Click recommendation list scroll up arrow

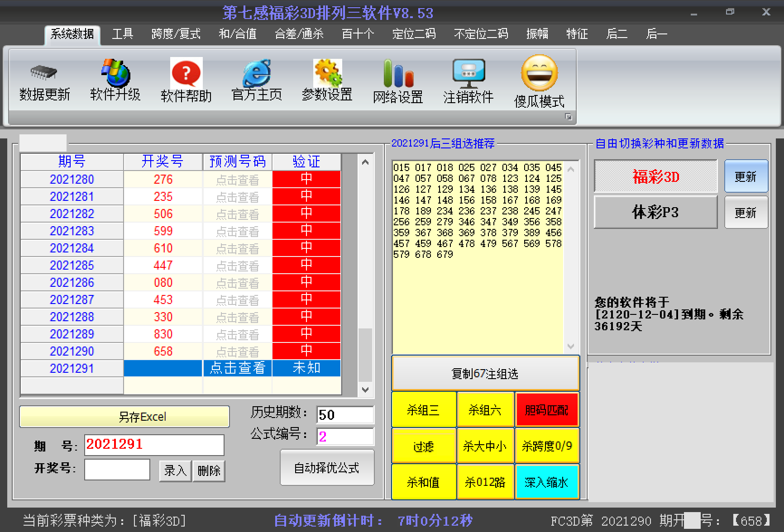tap(571, 170)
